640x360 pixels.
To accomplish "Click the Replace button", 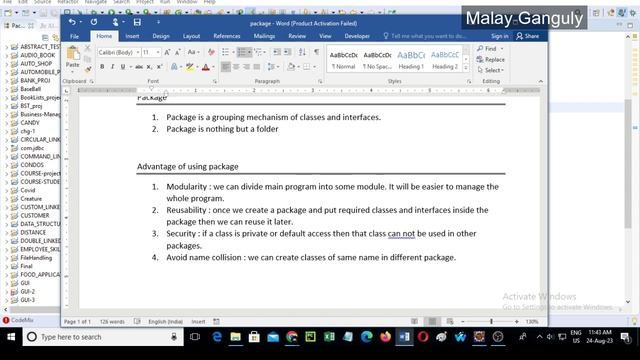I will point(491,60).
